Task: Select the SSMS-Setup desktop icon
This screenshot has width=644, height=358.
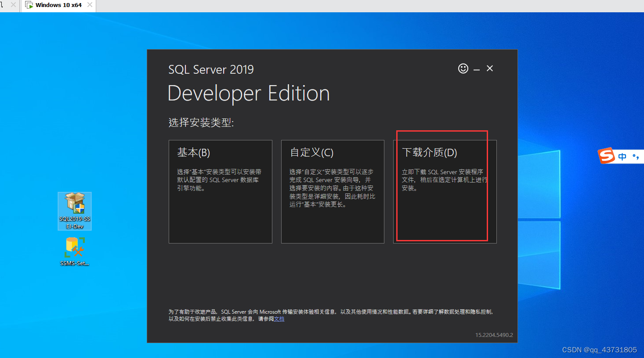Action: click(x=75, y=251)
